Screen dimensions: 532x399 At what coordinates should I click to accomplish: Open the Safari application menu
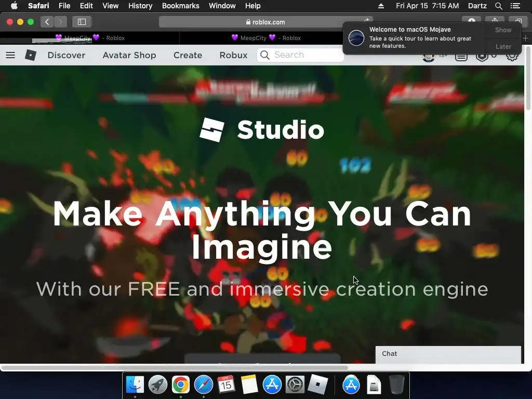tap(38, 6)
